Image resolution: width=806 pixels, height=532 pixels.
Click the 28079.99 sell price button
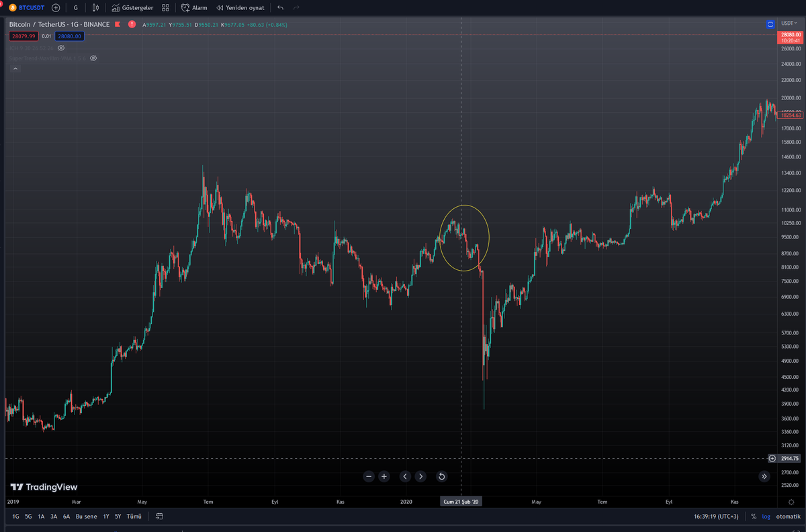pyautogui.click(x=23, y=36)
